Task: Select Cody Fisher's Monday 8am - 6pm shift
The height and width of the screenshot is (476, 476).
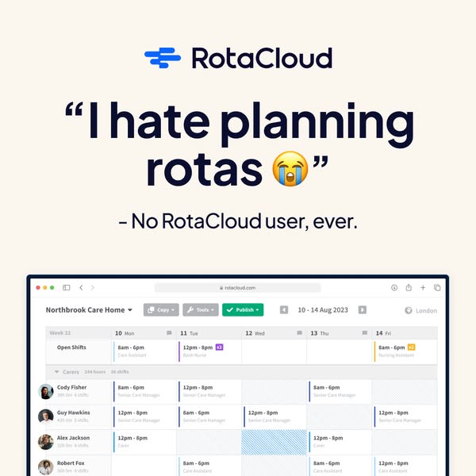Action: click(144, 391)
